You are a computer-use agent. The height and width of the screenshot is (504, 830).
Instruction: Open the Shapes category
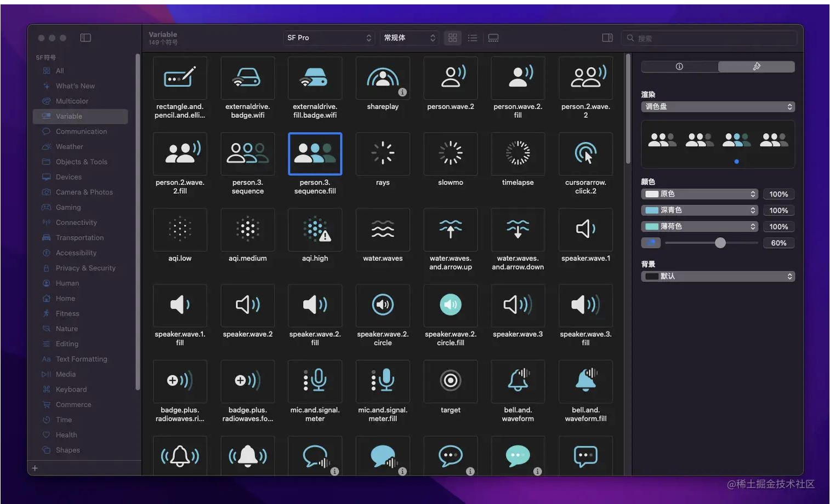pyautogui.click(x=80, y=450)
